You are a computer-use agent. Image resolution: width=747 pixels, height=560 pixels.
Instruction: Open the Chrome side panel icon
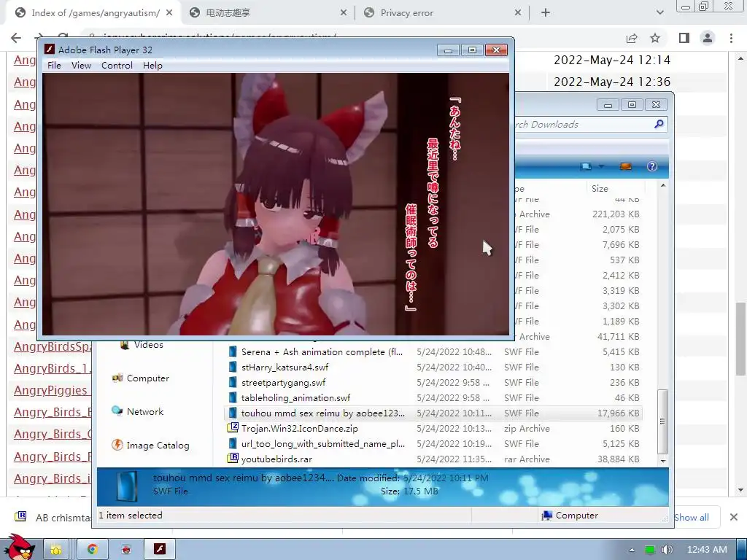(684, 38)
